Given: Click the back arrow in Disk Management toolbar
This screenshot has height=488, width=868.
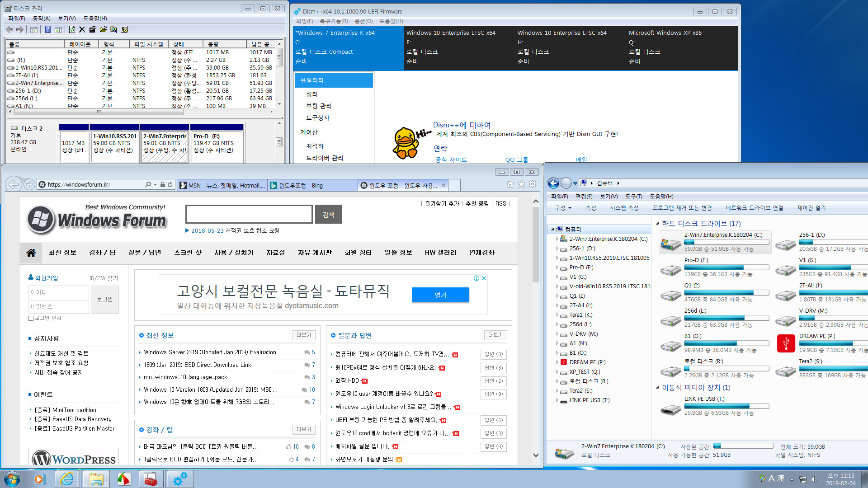Looking at the screenshot, I should (9, 29).
